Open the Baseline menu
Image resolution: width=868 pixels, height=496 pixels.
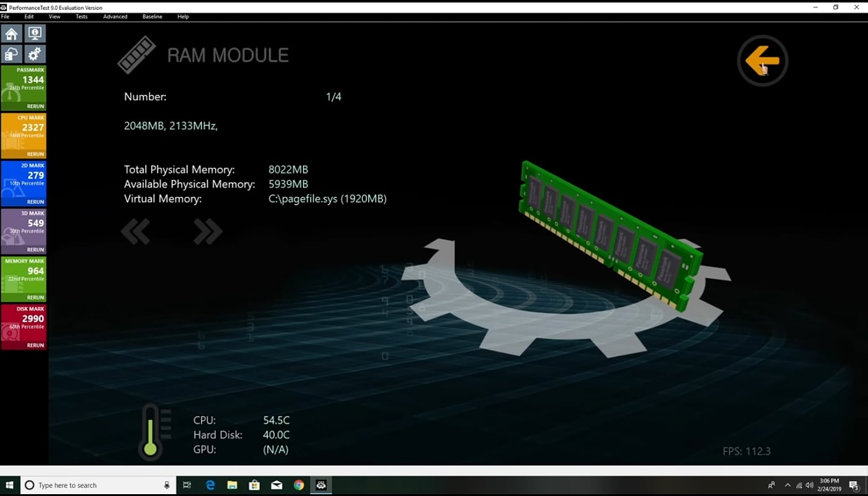(153, 17)
